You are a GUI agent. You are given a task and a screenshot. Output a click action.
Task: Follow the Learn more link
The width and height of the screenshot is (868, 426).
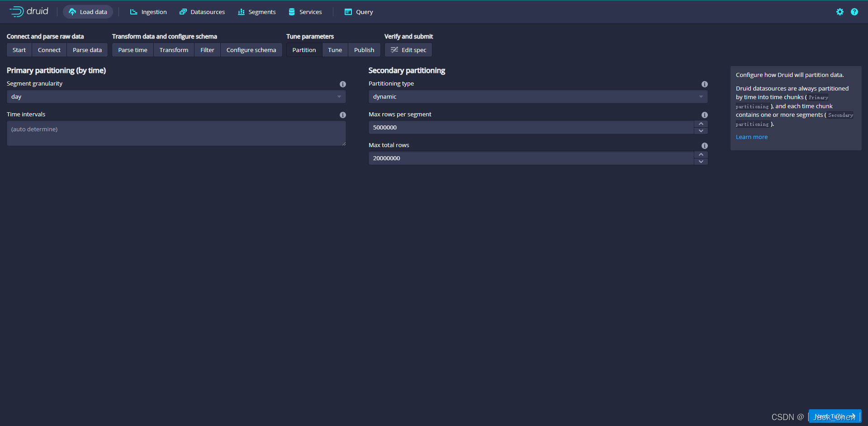click(x=751, y=137)
